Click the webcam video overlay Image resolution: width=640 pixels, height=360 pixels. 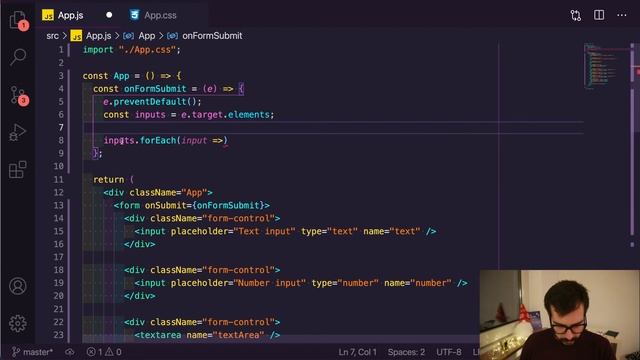click(560, 315)
